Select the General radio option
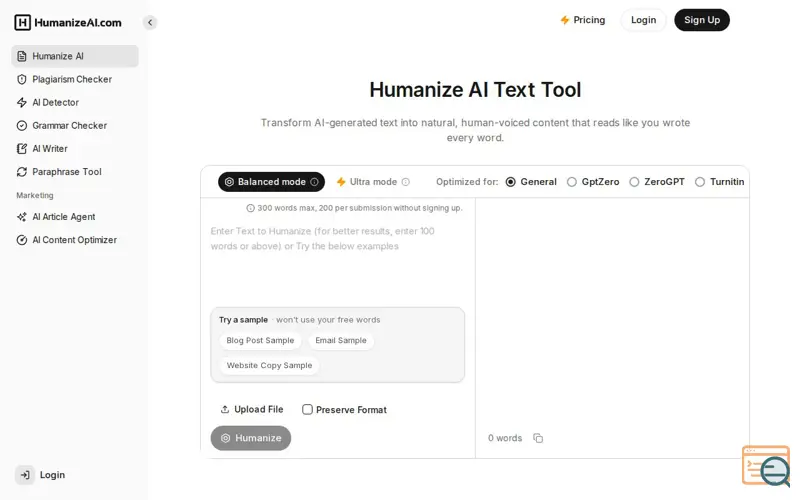Screen dimensions: 800x500 511,182
